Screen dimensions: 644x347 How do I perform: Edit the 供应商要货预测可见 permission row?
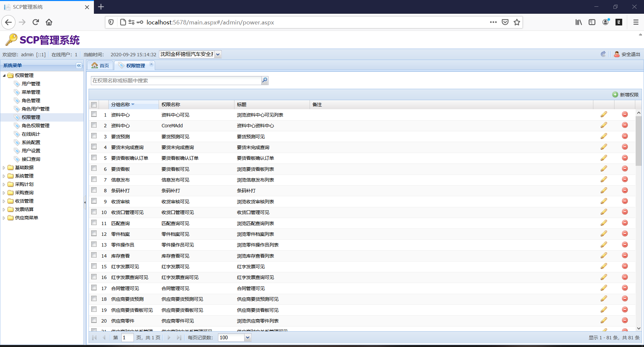[x=604, y=299]
